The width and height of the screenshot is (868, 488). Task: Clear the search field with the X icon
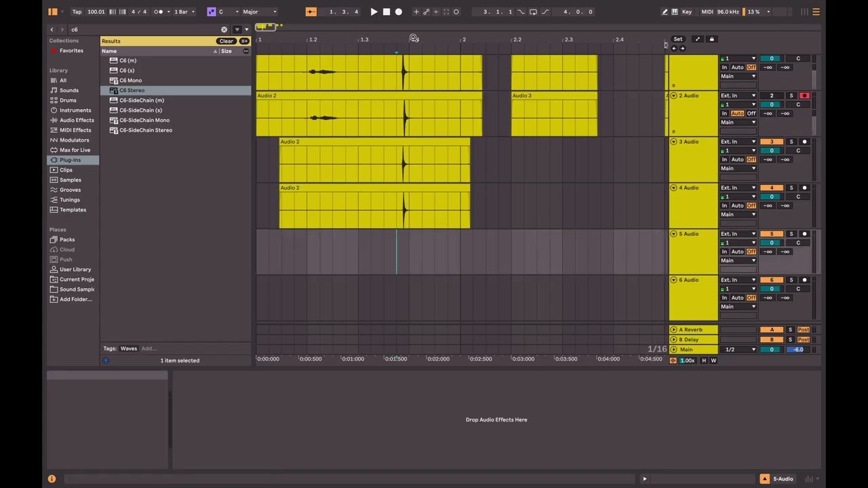click(x=224, y=29)
